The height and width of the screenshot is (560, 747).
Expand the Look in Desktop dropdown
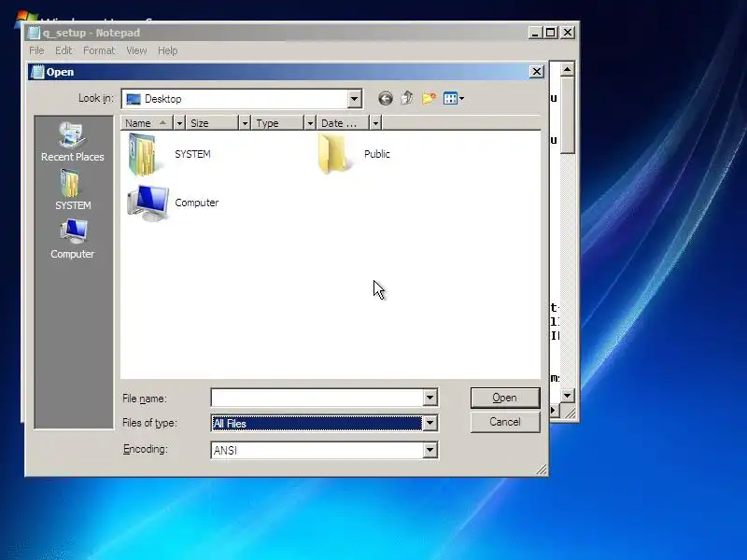click(354, 99)
